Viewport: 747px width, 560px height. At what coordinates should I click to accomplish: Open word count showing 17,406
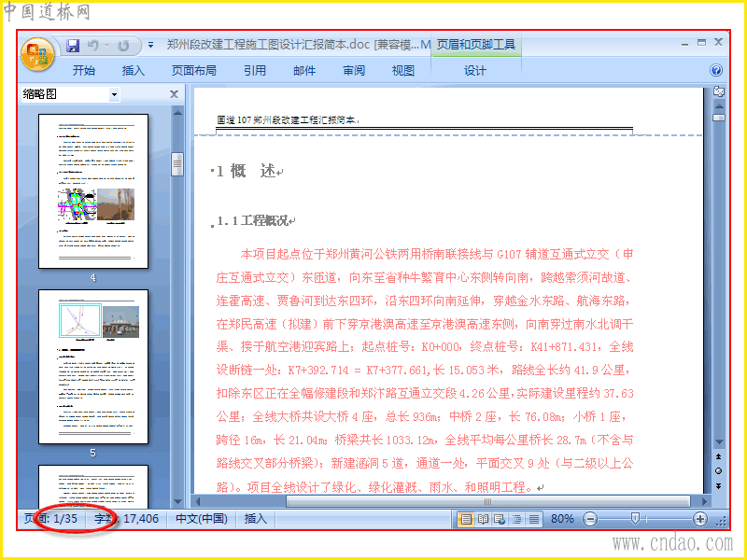tap(126, 519)
